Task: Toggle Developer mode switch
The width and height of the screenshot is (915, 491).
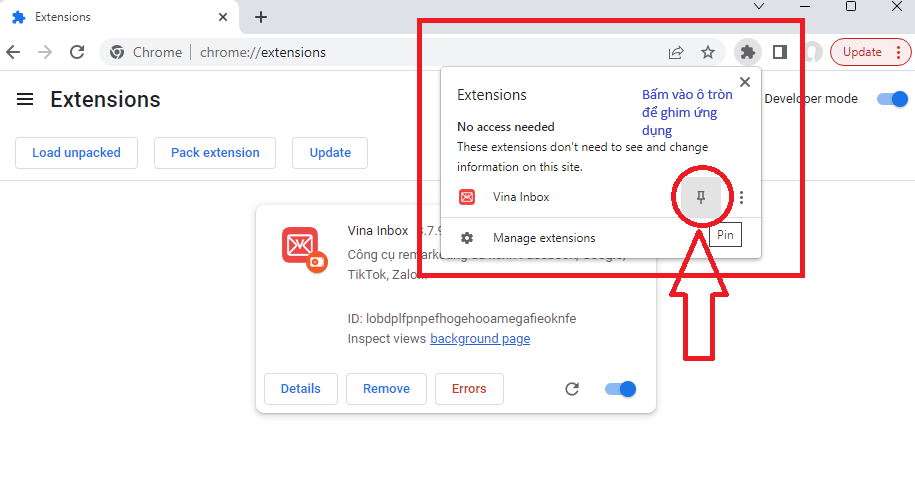Action: coord(893,99)
